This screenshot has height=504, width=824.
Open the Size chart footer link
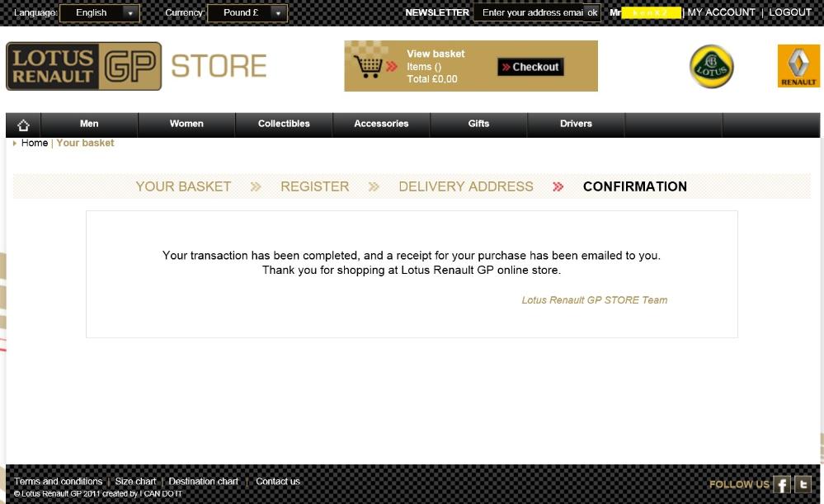(x=135, y=482)
